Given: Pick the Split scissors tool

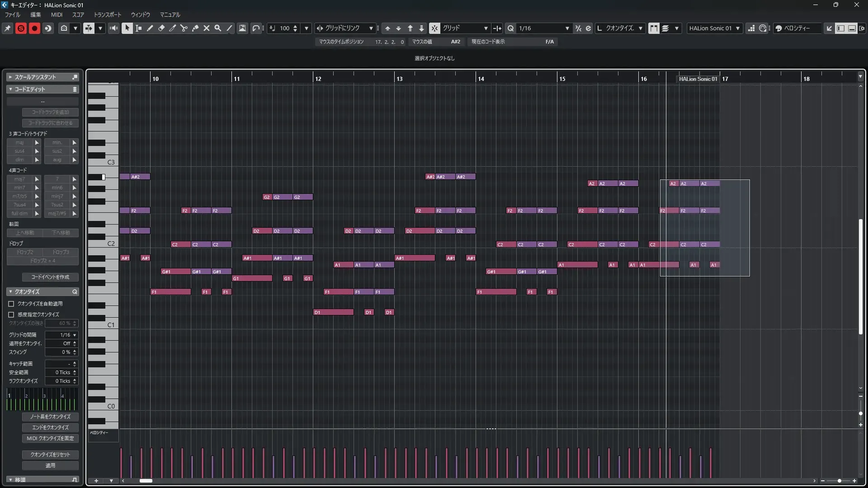Looking at the screenshot, I should (184, 28).
